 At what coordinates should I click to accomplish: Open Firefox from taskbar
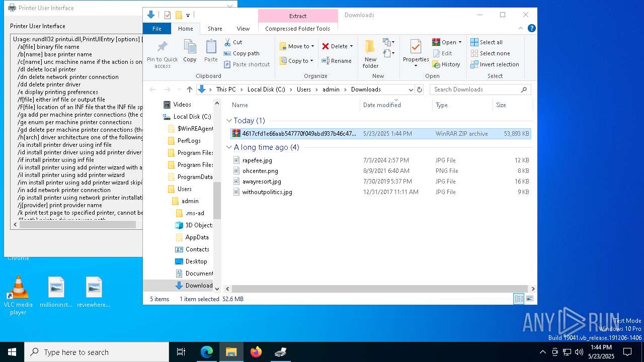tap(256, 352)
